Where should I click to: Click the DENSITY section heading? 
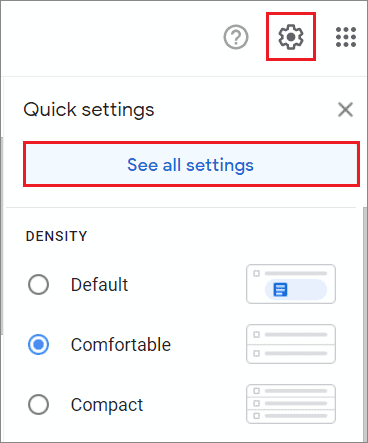(56, 236)
